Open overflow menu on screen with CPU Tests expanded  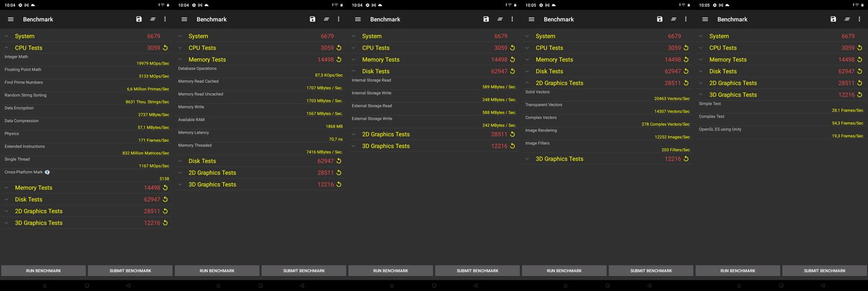click(x=165, y=19)
